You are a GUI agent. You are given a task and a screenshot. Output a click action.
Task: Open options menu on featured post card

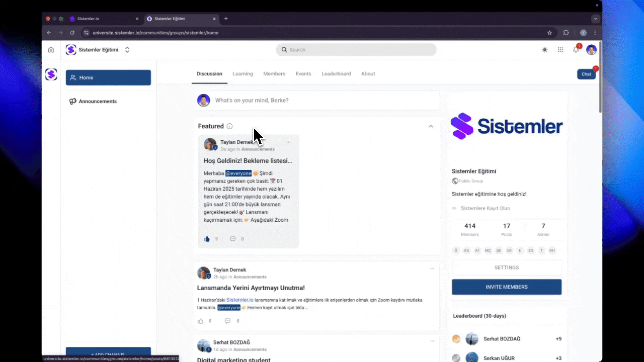pos(289,142)
